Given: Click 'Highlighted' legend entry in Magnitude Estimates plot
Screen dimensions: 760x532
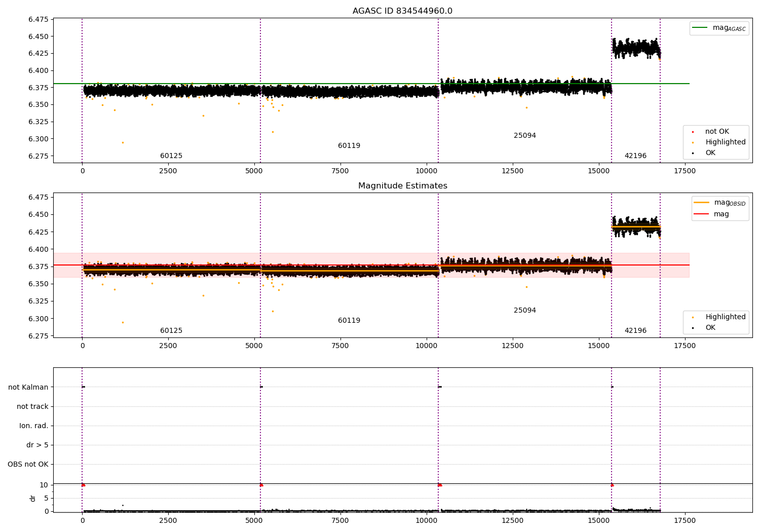Looking at the screenshot, I should point(719,317).
